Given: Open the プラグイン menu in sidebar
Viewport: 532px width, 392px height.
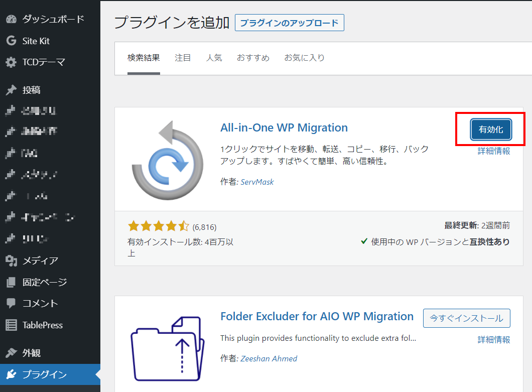Looking at the screenshot, I should pos(44,374).
